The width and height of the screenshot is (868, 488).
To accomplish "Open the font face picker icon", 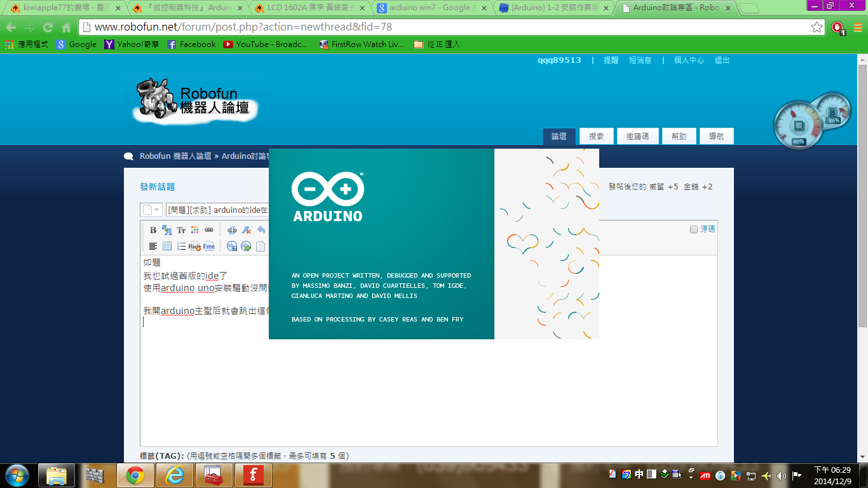I will [167, 230].
